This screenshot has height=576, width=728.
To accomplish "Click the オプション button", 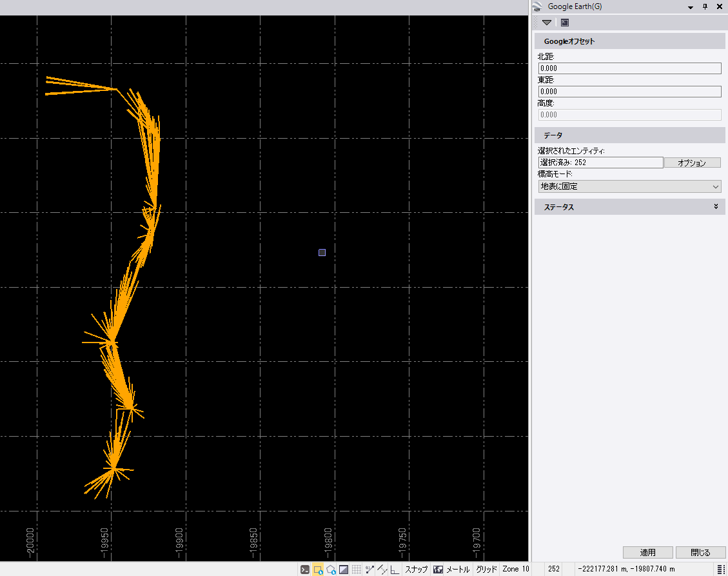I will pos(692,163).
